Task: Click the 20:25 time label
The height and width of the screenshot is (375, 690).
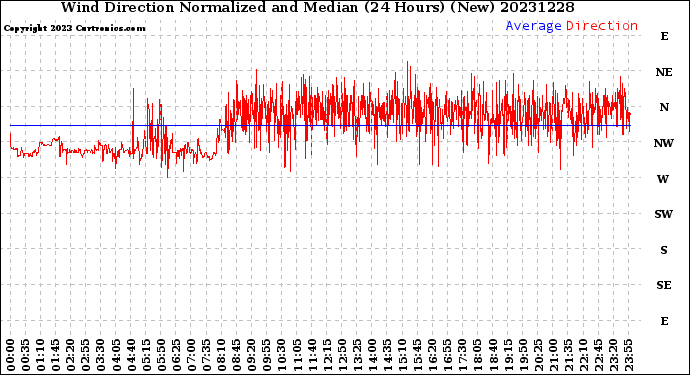Action: coord(538,355)
